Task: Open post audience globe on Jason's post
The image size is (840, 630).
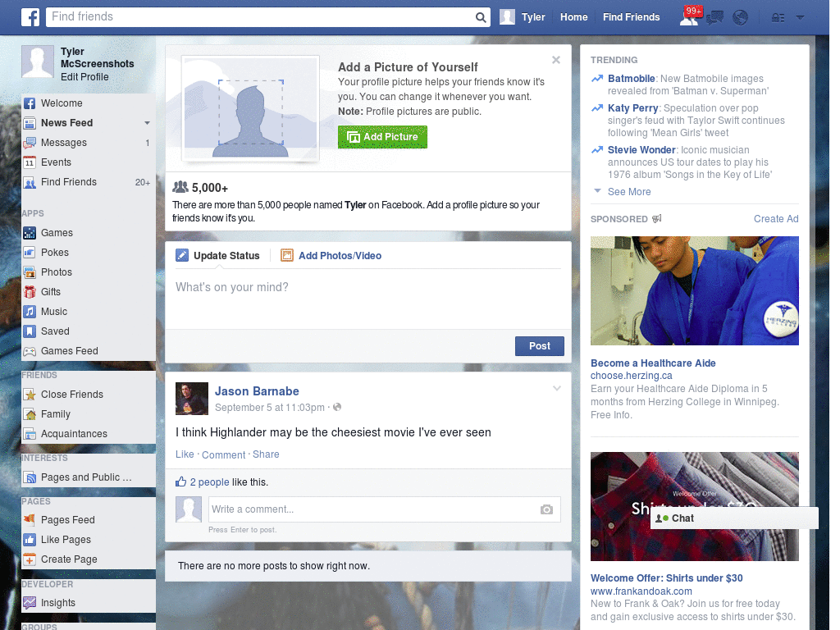Action: [337, 407]
